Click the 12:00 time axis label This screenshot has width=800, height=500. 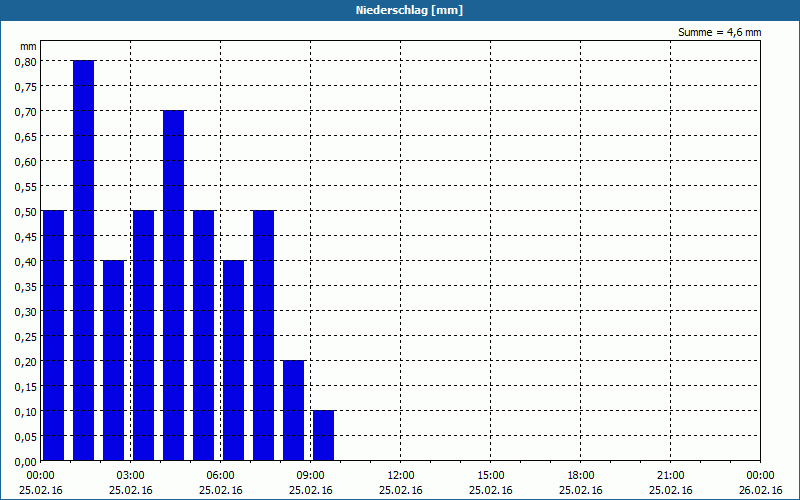coord(401,476)
